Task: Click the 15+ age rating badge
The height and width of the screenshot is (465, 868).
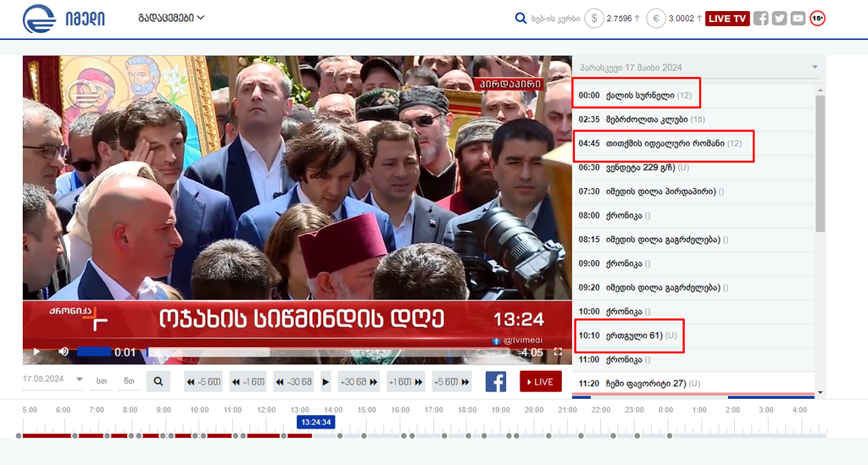Action: (x=818, y=19)
